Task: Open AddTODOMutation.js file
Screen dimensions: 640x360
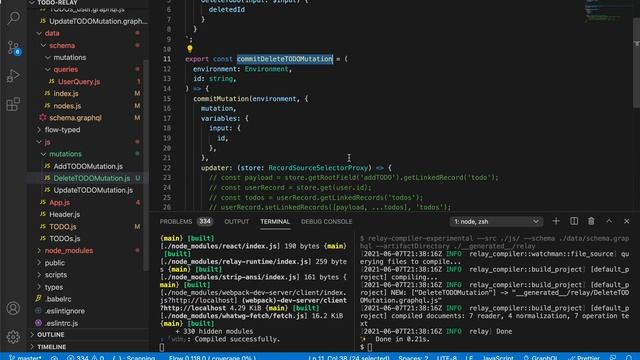Action: [88, 166]
